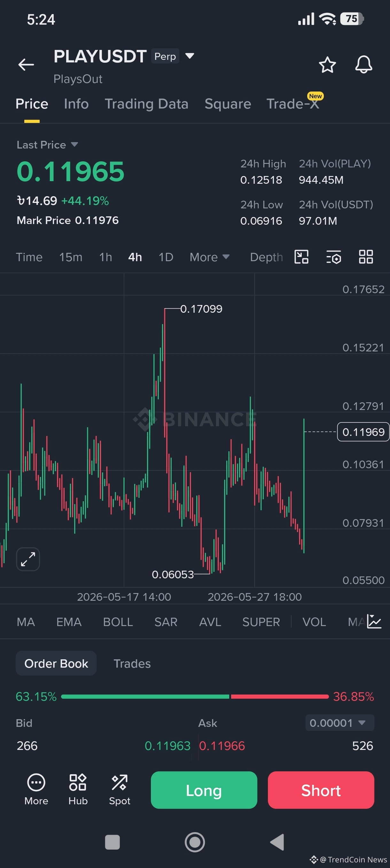Tap the bid price 0.11963
The width and height of the screenshot is (390, 868).
(x=168, y=746)
